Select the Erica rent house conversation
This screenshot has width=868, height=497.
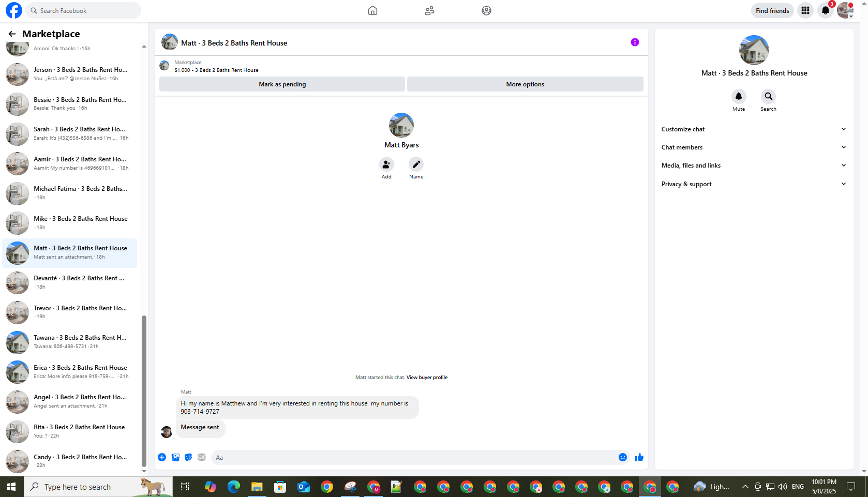point(70,372)
